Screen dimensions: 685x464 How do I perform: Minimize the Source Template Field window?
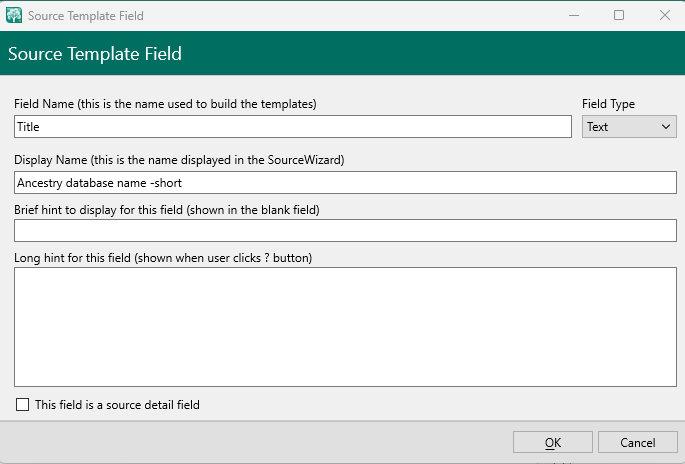(574, 16)
